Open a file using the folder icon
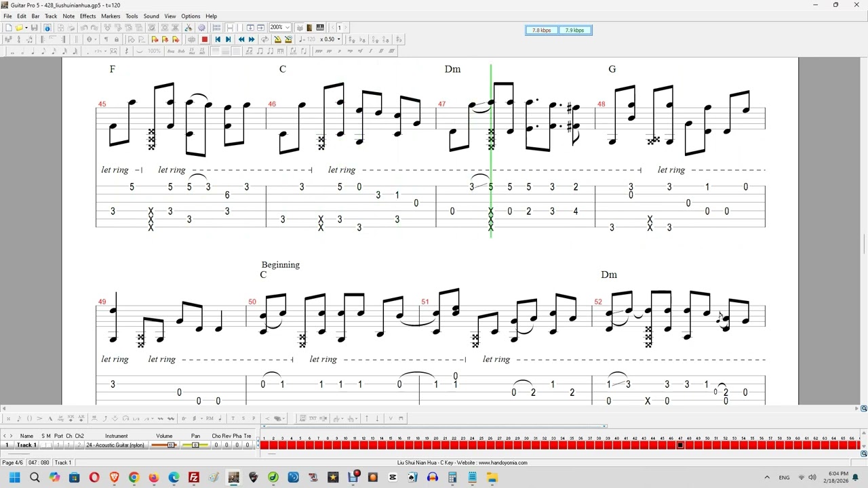The width and height of the screenshot is (868, 488). [x=18, y=28]
